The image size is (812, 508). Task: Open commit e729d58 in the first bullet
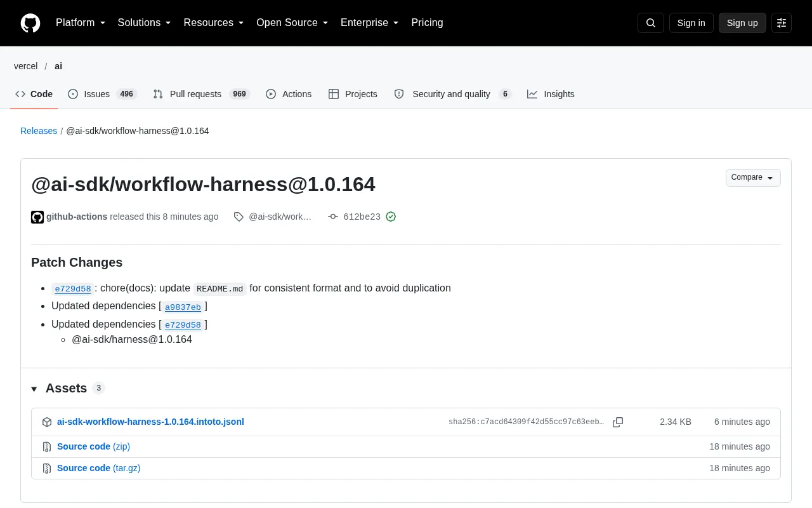point(73,289)
